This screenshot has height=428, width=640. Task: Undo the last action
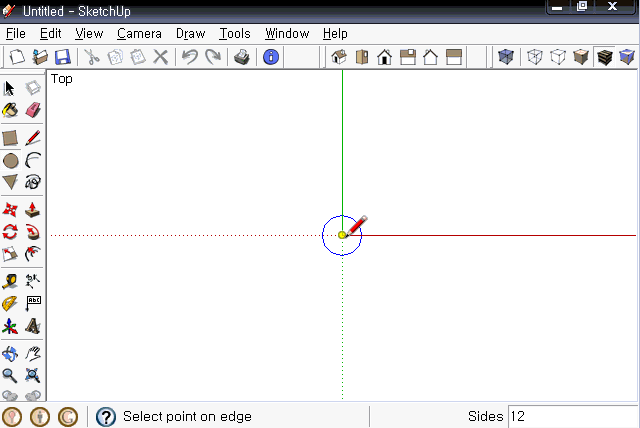pyautogui.click(x=189, y=57)
